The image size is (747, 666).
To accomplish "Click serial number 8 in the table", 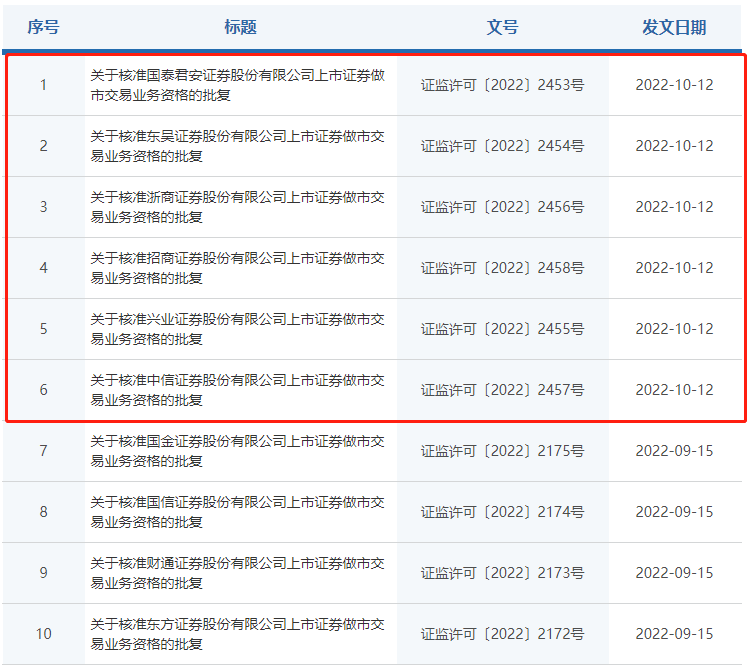I will click(x=43, y=512).
